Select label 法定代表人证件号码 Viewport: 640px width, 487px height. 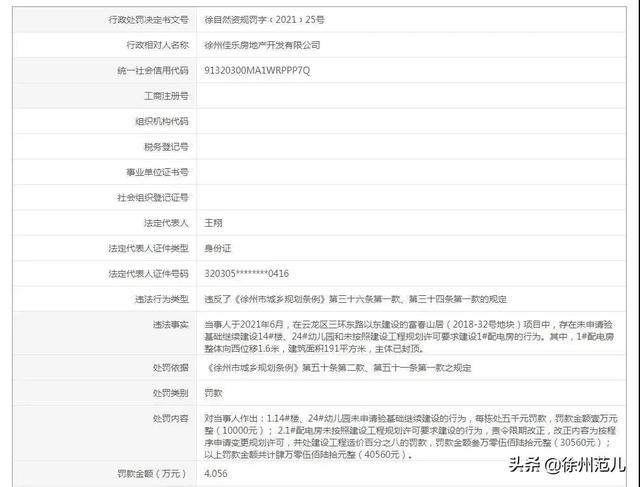pyautogui.click(x=149, y=274)
